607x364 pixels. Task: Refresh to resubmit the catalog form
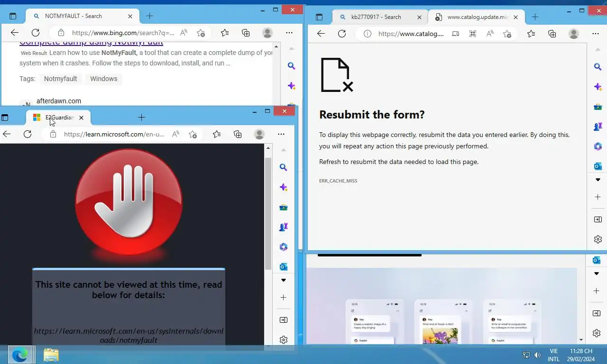pyautogui.click(x=342, y=33)
